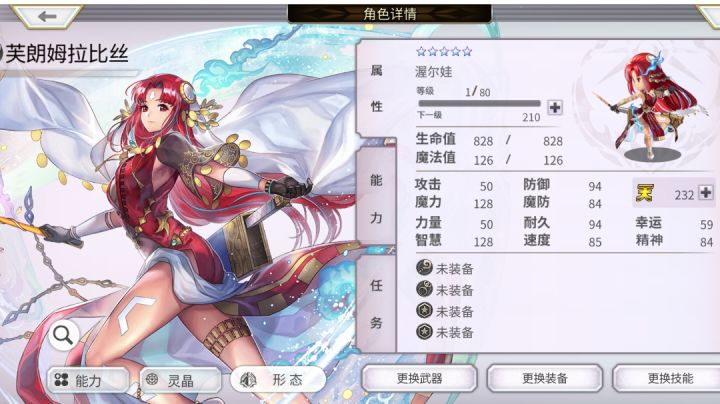Click the chibi character thumbnail
Image resolution: width=720 pixels, height=404 pixels.
pos(650,107)
